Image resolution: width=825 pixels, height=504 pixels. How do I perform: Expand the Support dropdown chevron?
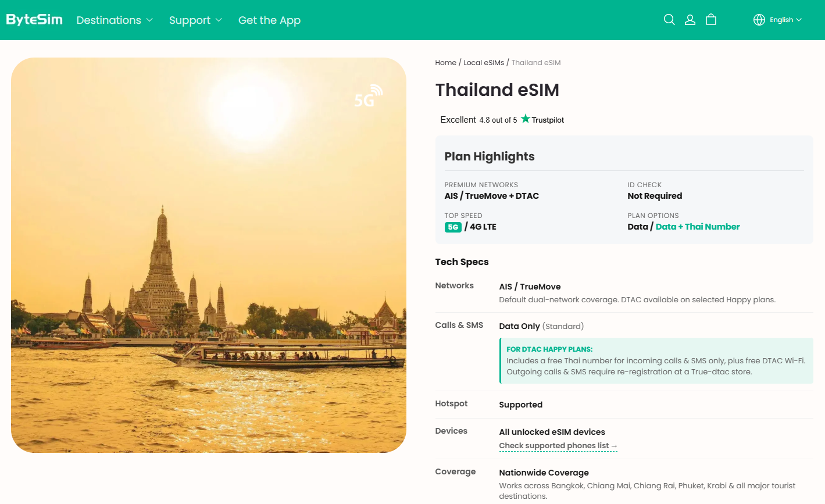(x=219, y=20)
